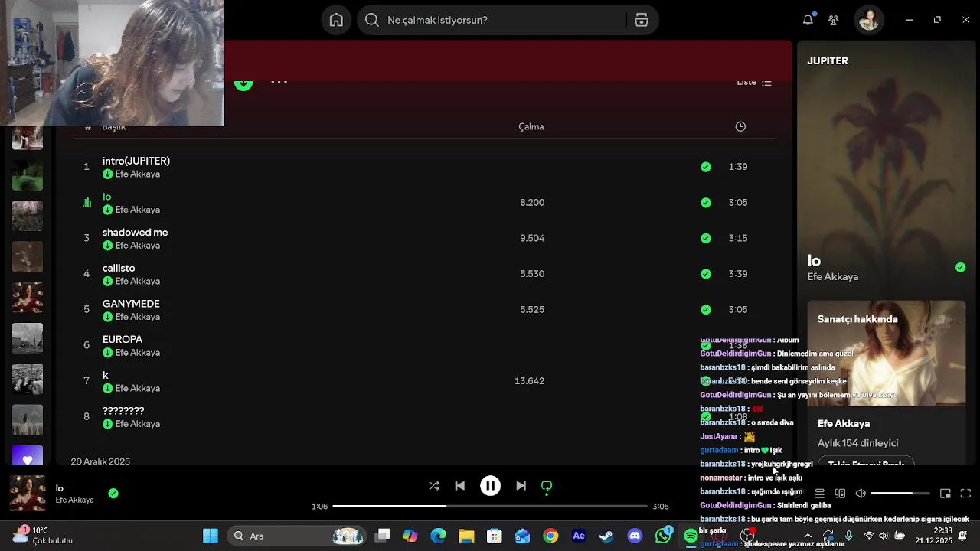This screenshot has height=551, width=980.
Task: Click the playing equalizer icon beside Io
Action: coord(87,203)
